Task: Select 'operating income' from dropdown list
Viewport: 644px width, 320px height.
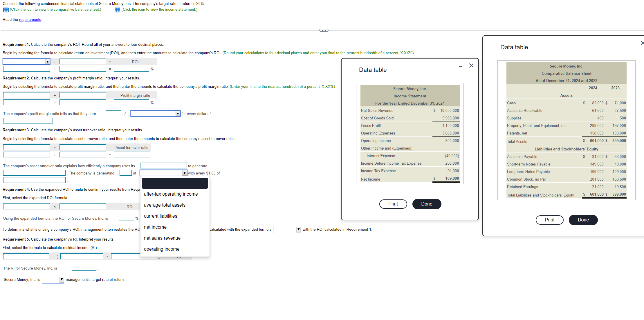Action: (x=162, y=249)
